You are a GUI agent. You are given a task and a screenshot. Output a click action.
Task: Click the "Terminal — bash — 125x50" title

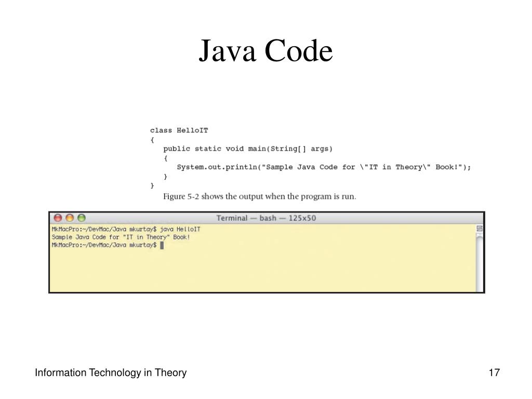(266, 218)
